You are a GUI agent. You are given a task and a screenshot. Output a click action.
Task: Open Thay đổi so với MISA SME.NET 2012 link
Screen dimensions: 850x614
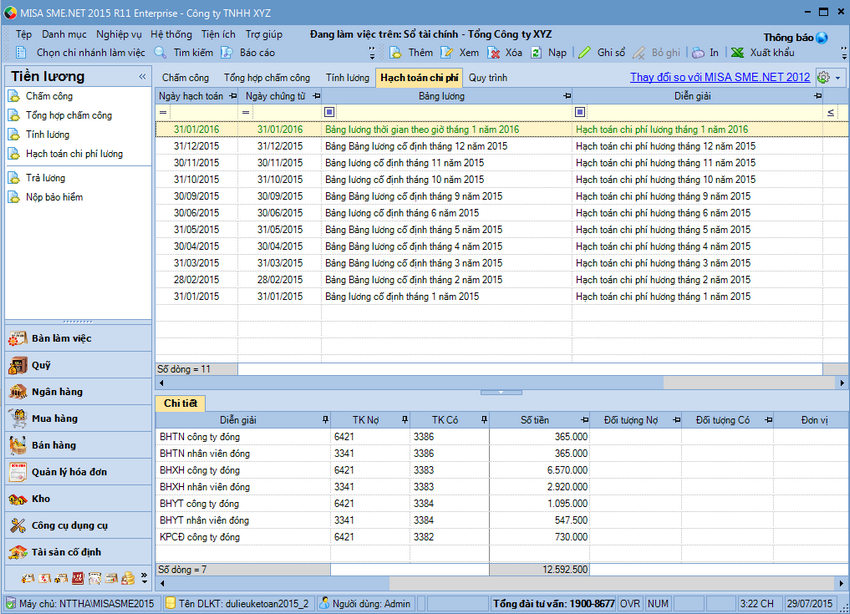720,77
